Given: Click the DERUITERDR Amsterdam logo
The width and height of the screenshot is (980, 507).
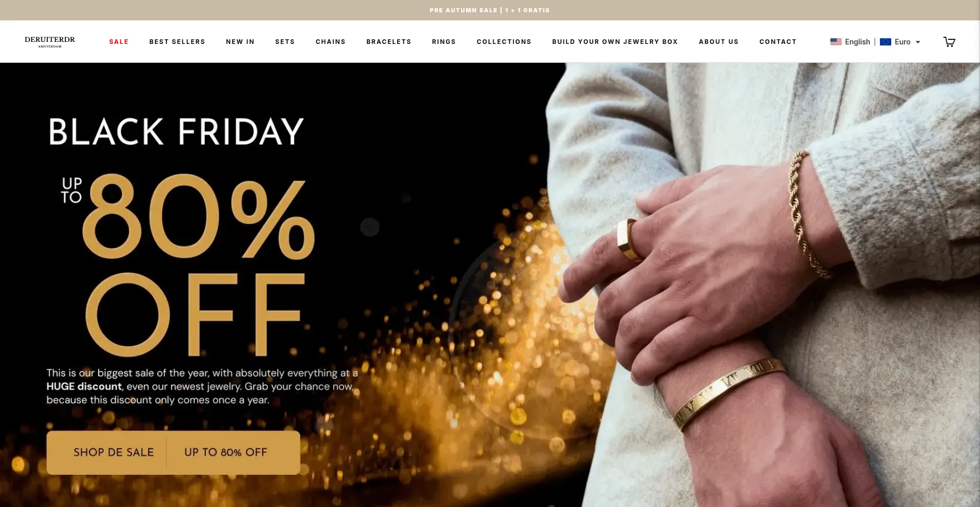Looking at the screenshot, I should click(50, 41).
